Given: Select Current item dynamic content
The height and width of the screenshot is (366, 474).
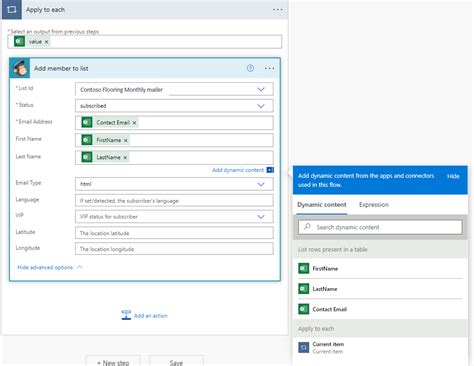Looking at the screenshot, I should tap(380, 348).
